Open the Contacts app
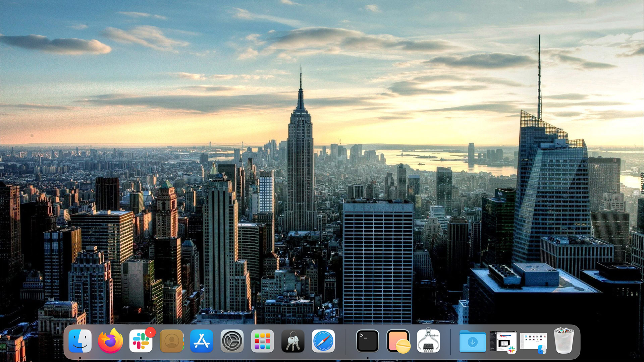 click(x=171, y=341)
